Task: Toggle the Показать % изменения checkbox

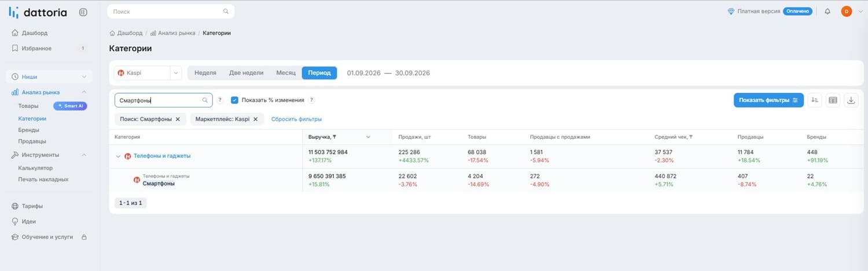Action: (x=234, y=100)
